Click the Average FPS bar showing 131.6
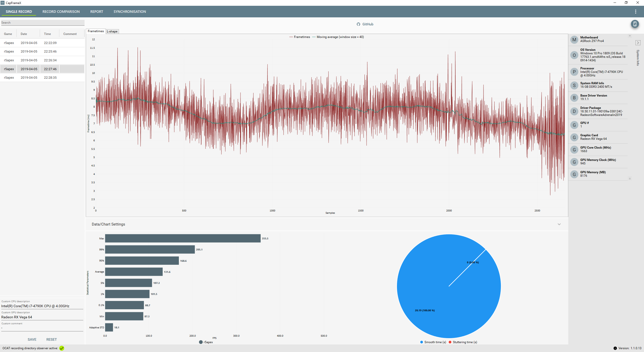 tap(134, 272)
